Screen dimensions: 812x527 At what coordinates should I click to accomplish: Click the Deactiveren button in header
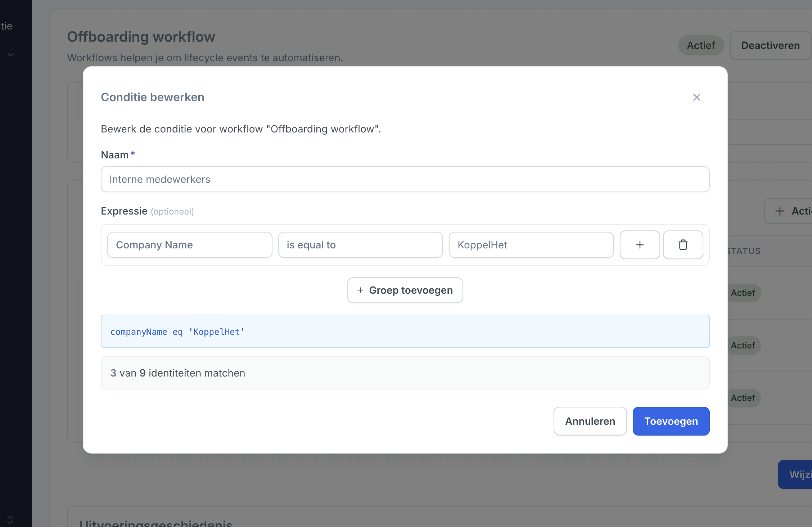pyautogui.click(x=770, y=45)
